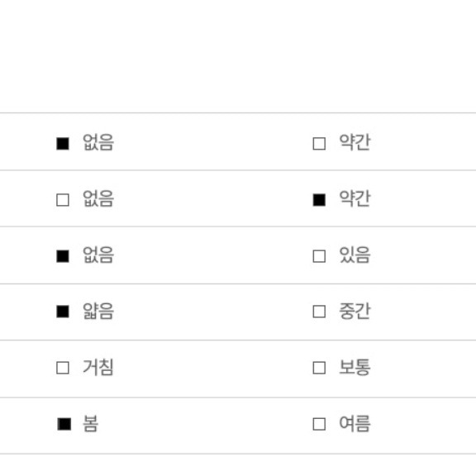Image resolution: width=476 pixels, height=476 pixels.
Task: Enable the 여름 checkbox
Action: pyautogui.click(x=319, y=424)
